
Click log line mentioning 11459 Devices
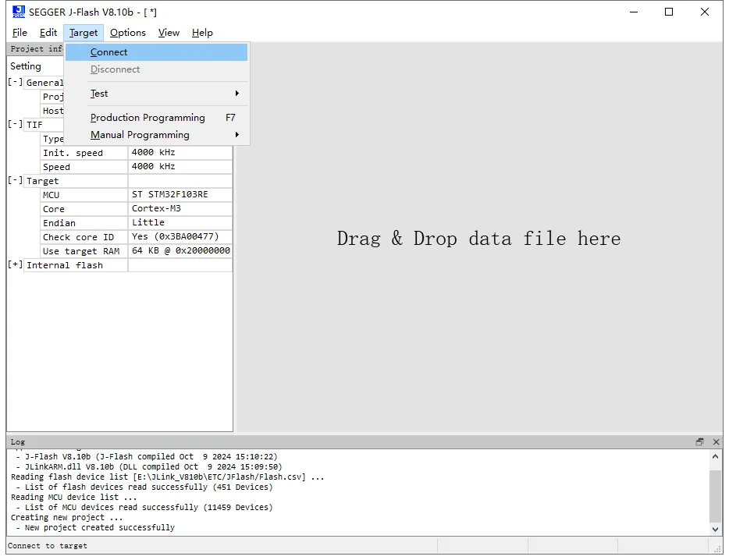144,507
